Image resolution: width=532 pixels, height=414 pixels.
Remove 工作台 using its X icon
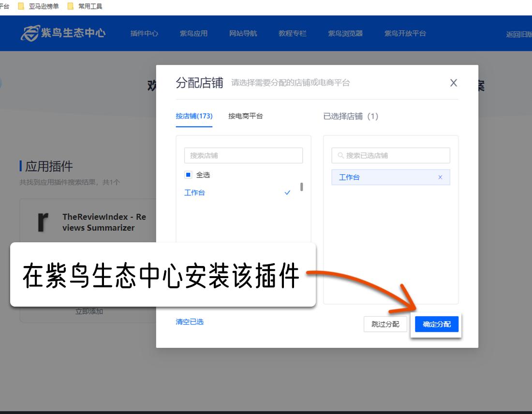[x=440, y=177]
